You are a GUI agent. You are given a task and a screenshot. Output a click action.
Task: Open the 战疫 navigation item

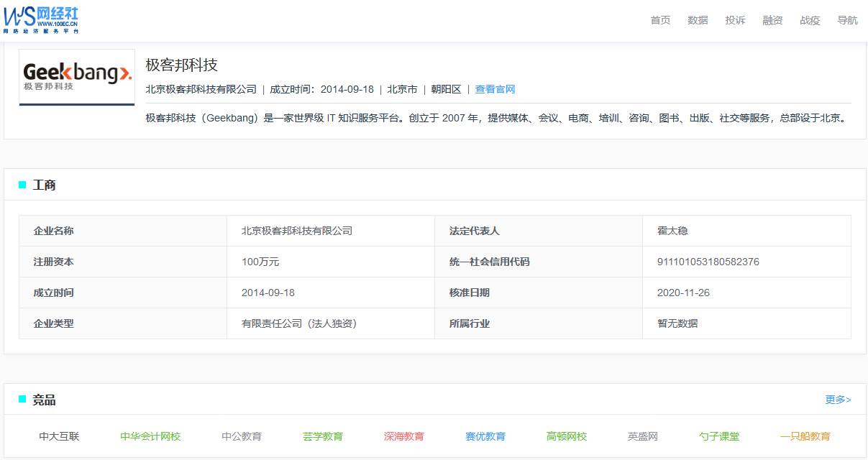pos(810,20)
